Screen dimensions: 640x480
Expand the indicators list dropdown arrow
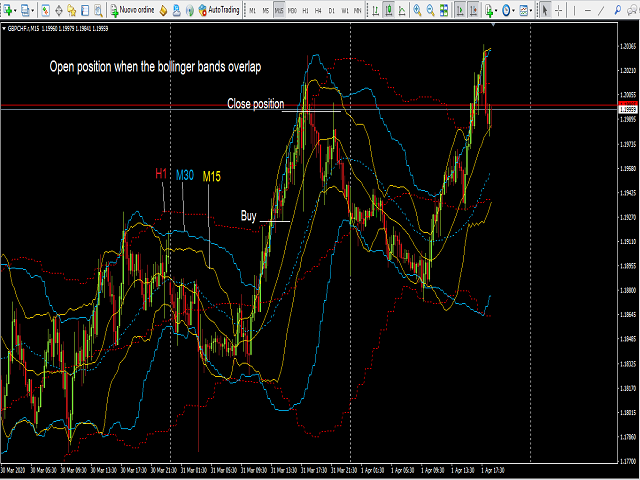(x=496, y=10)
